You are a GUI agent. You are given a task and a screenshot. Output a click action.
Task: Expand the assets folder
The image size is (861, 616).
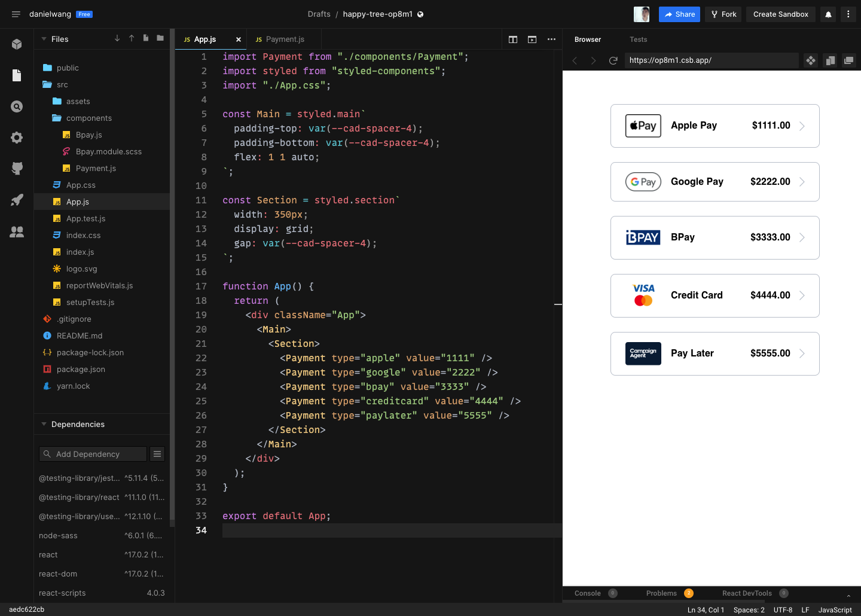click(102, 101)
